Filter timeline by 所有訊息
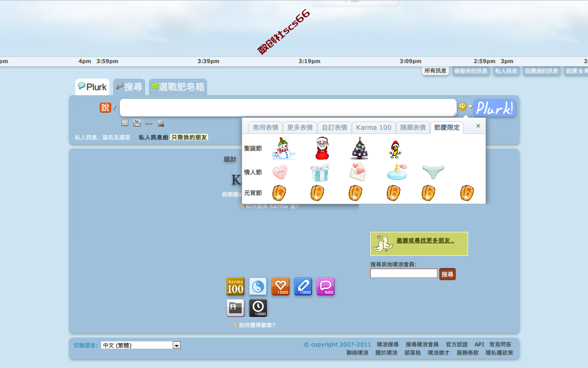This screenshot has width=588, height=368. [x=435, y=71]
